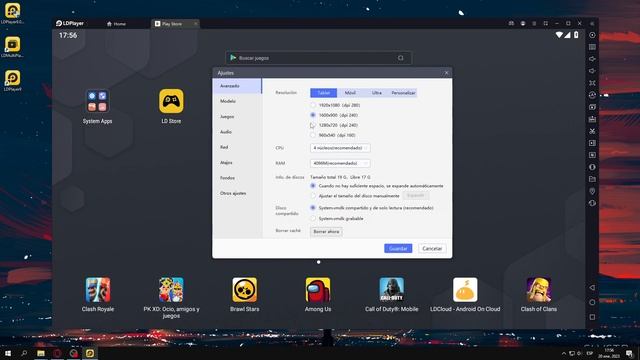Open the RAM size dropdown

coord(340,163)
